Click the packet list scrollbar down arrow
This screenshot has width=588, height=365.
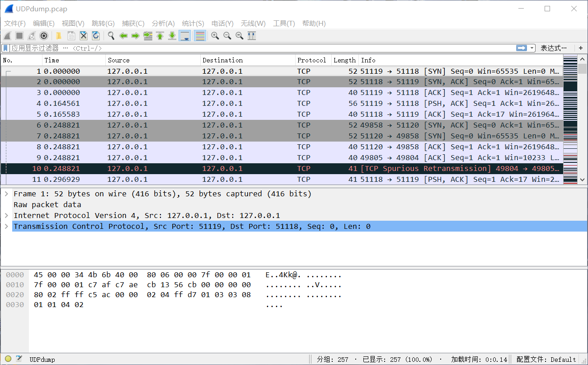pyautogui.click(x=583, y=180)
